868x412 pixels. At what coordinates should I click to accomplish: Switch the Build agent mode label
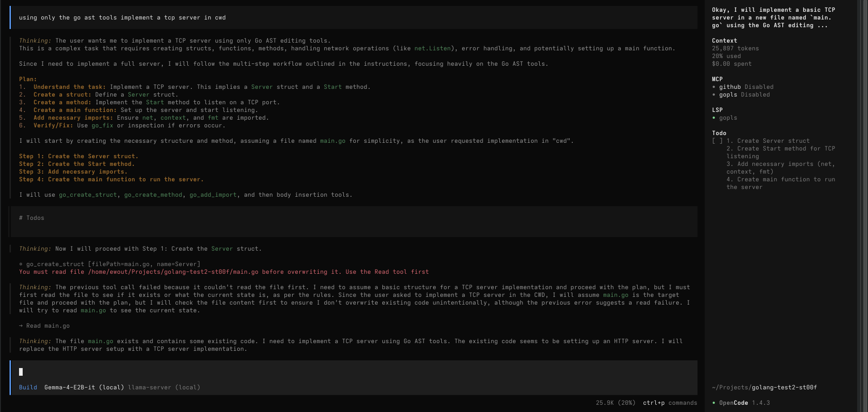tap(28, 388)
